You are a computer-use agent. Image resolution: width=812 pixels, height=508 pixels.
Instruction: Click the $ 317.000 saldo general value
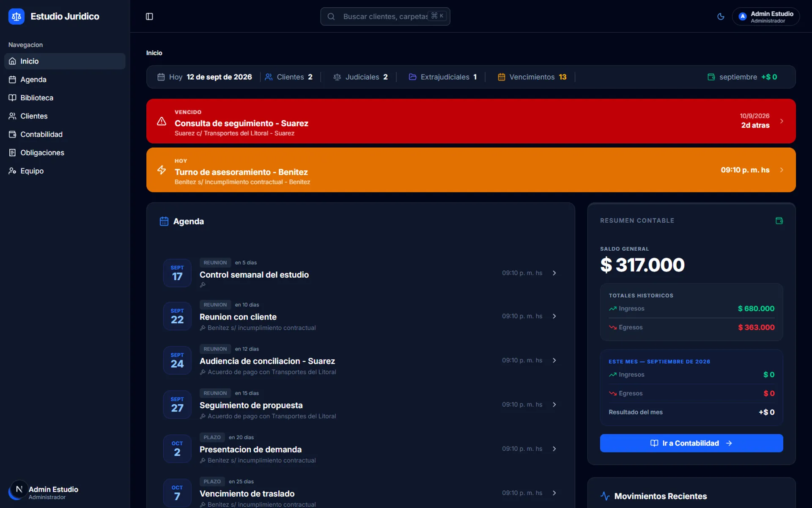pos(642,265)
